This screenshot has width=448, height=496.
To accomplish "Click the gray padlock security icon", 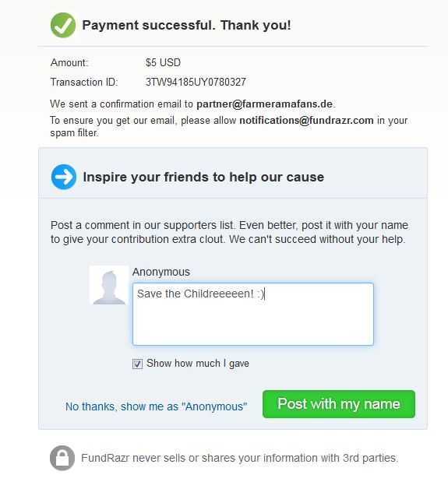I will pos(62,458).
